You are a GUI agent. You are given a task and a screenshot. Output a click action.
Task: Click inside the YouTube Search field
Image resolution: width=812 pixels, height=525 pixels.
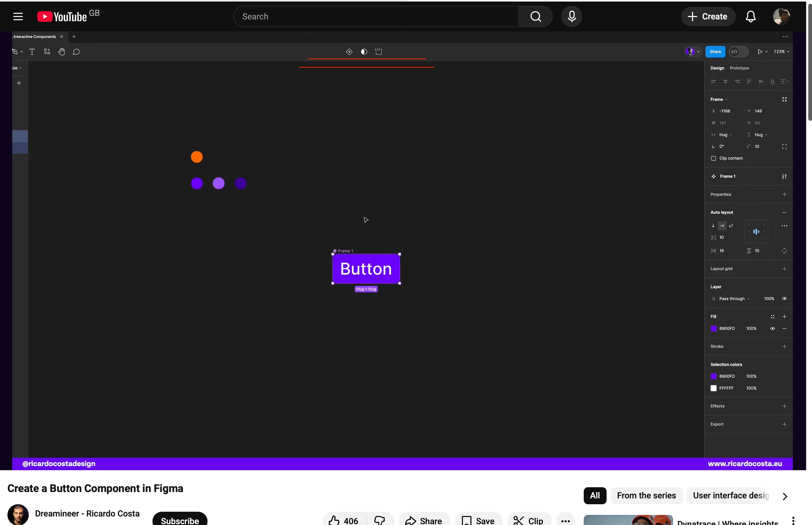coord(375,16)
